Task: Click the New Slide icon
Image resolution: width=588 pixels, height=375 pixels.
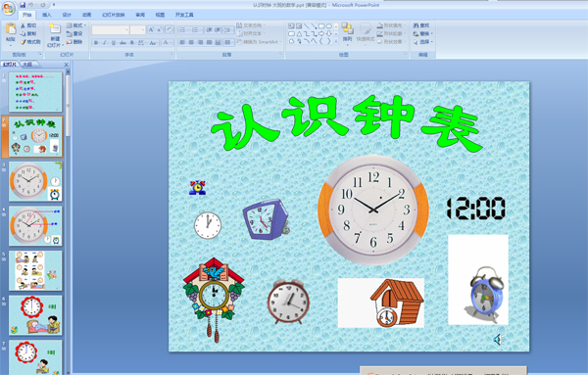Action: [55, 29]
